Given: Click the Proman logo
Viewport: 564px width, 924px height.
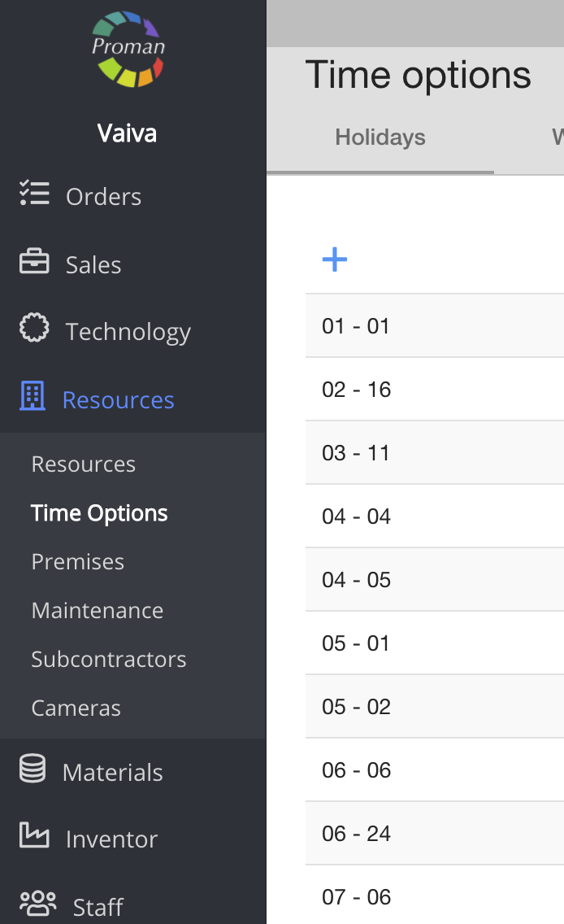Looking at the screenshot, I should pyautogui.click(x=128, y=49).
